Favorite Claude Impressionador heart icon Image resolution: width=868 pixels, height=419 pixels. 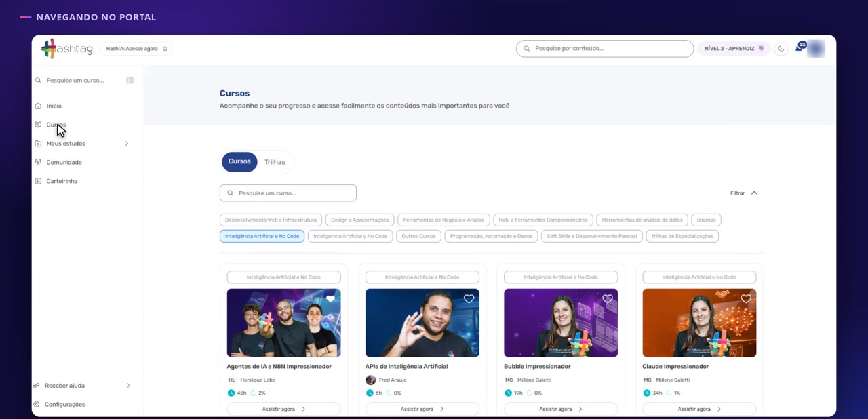(x=746, y=299)
